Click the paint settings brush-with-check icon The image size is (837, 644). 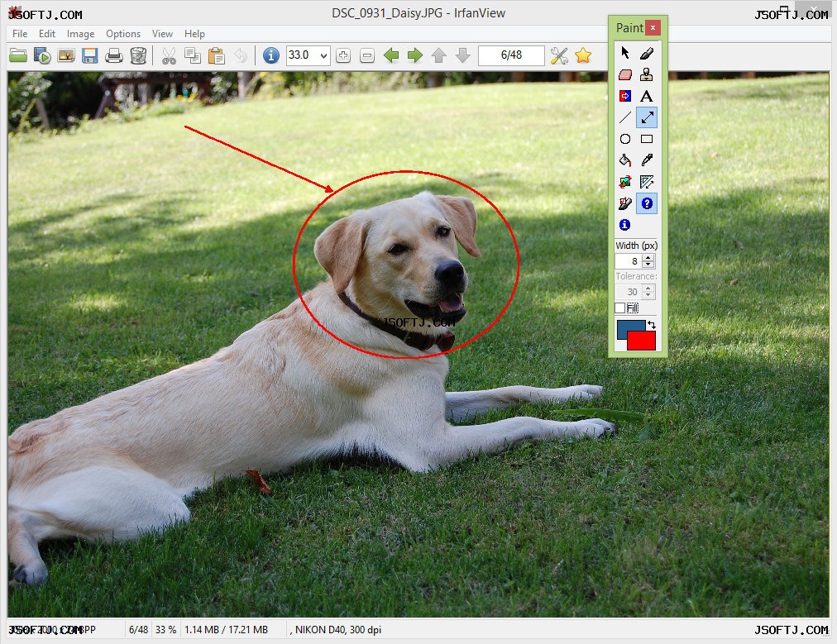625,203
